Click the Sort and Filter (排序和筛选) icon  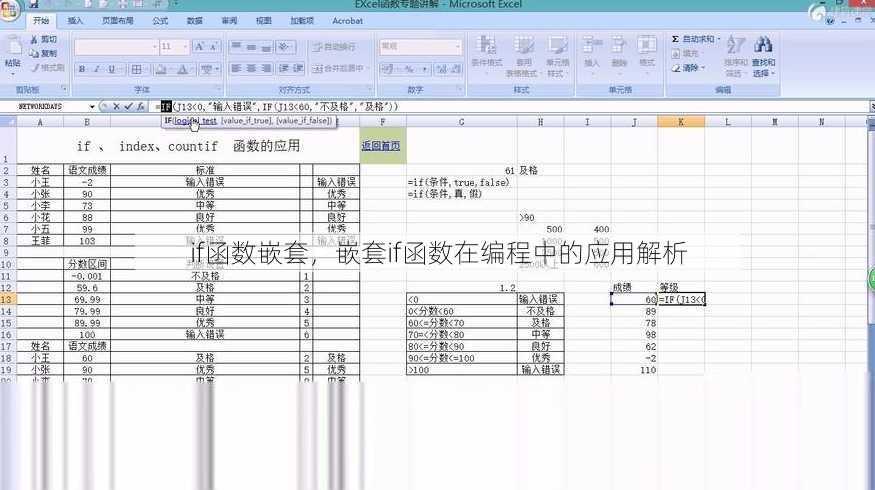(x=736, y=46)
